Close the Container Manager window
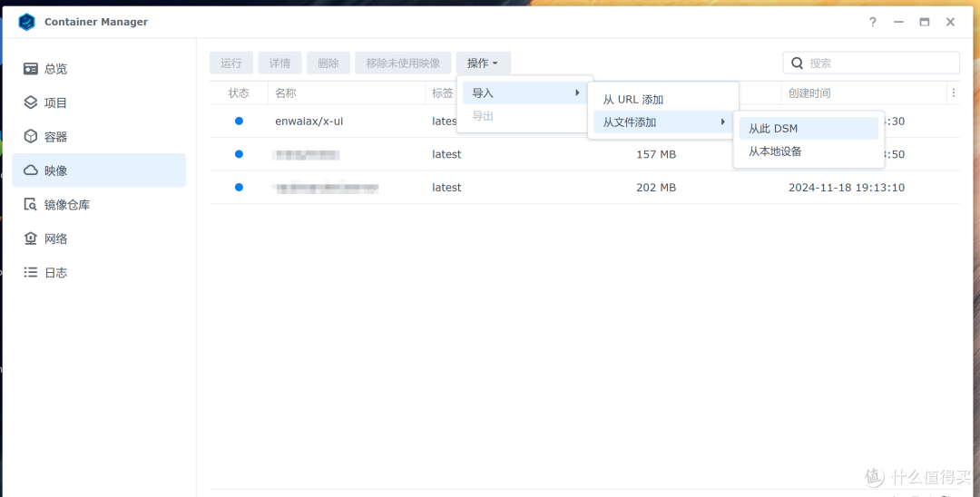 click(x=950, y=22)
